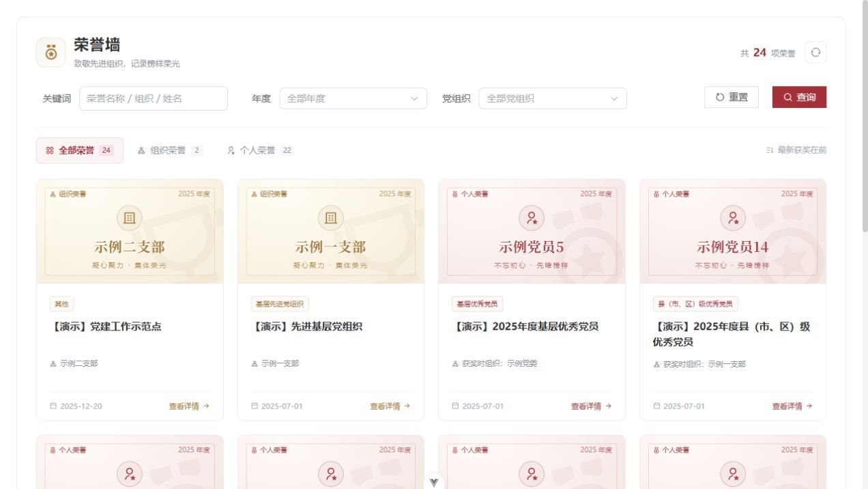868x489 pixels.
Task: Click the refresh icon next to 项荣誉 count
Action: pos(815,53)
